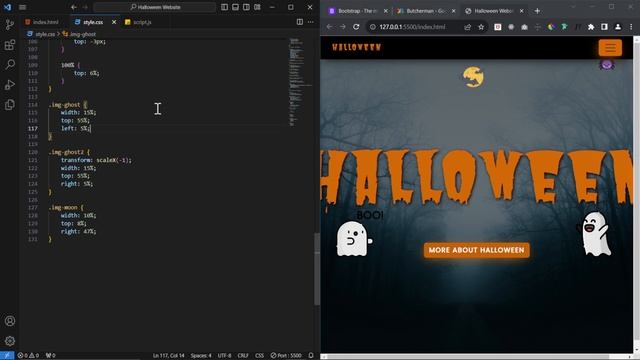The image size is (640, 360).
Task: Click 'transform: scaleX(-1);' code line
Action: [x=96, y=160]
